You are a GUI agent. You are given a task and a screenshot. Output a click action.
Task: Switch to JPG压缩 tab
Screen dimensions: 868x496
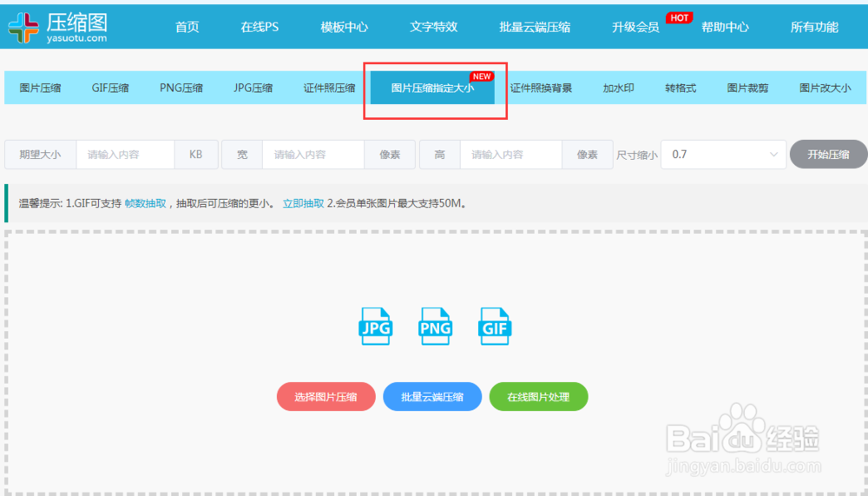pyautogui.click(x=253, y=88)
